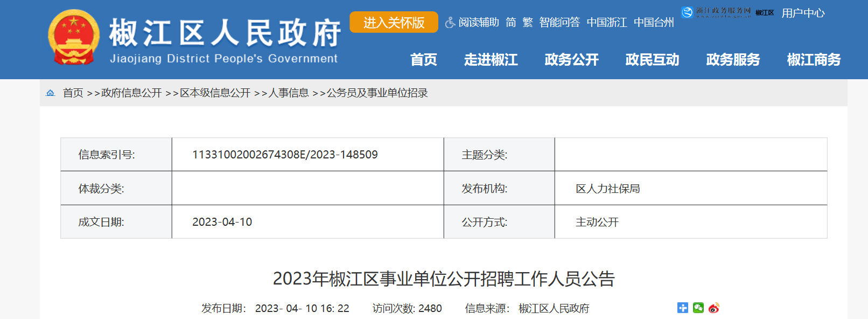Open the 政民互动 menu
The width and height of the screenshot is (868, 319).
click(653, 59)
